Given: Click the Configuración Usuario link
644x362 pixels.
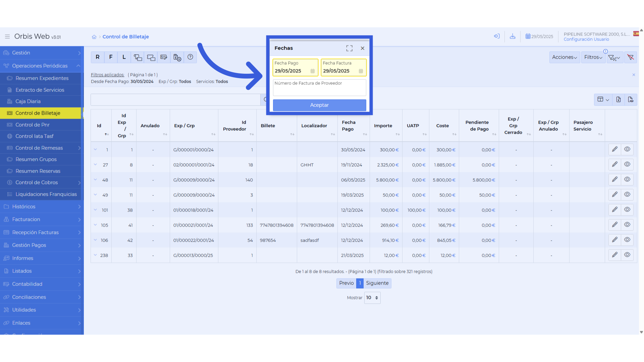Looking at the screenshot, I should 586,40.
